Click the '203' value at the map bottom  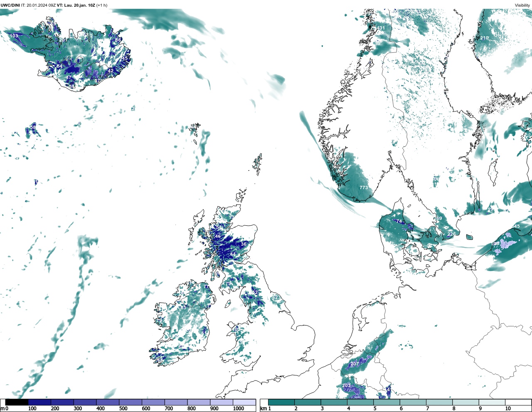click(x=347, y=385)
